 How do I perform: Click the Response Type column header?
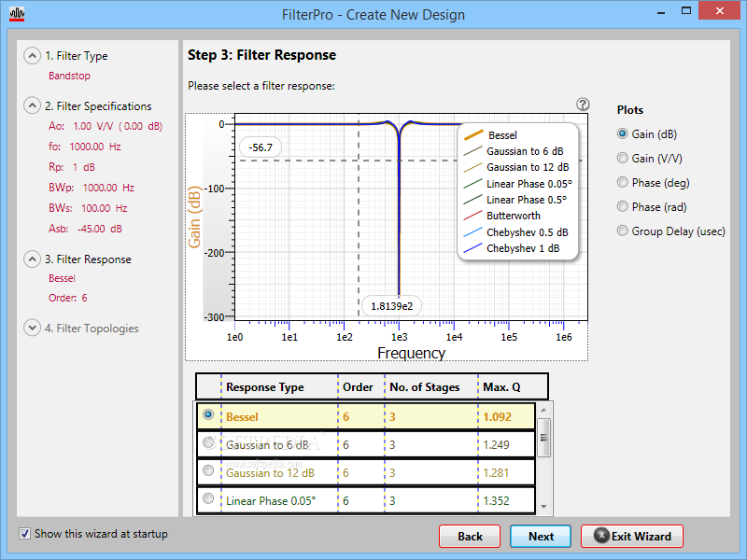[279, 387]
